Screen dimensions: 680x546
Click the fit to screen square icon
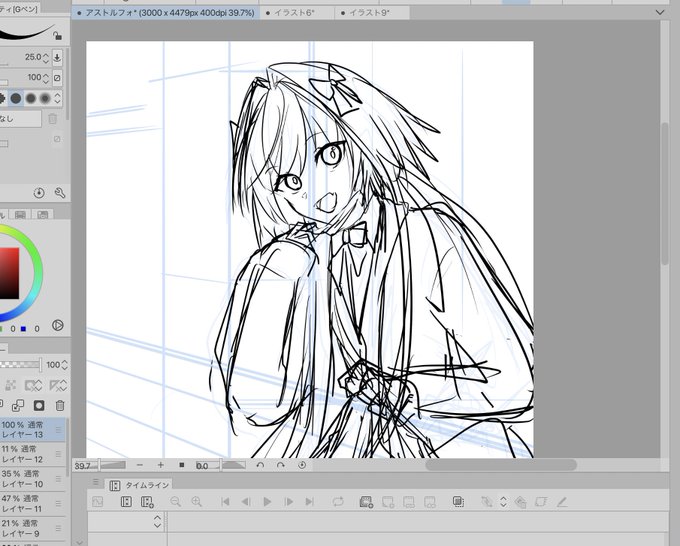pos(182,465)
